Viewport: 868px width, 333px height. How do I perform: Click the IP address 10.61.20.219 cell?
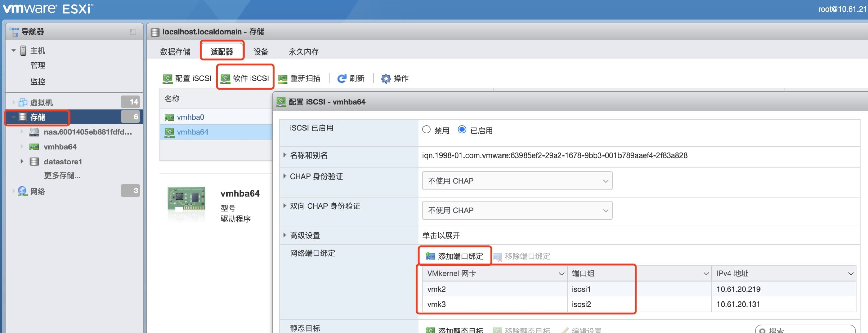738,289
